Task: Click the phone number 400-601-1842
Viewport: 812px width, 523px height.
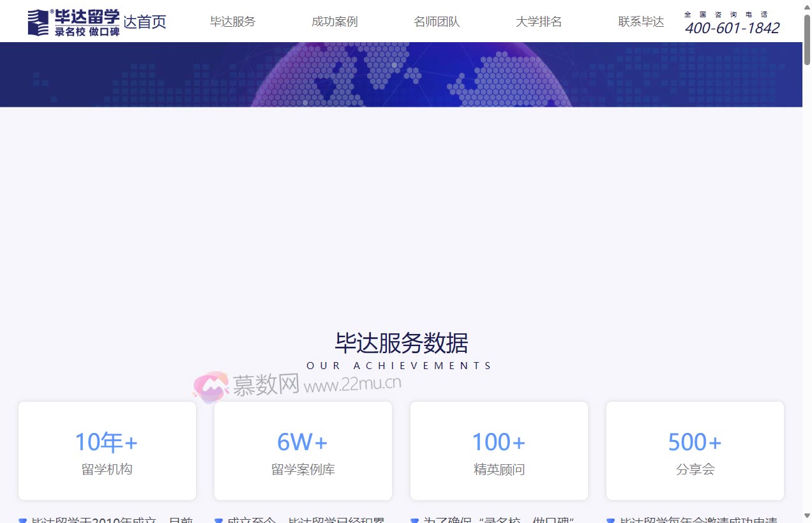Action: tap(732, 28)
